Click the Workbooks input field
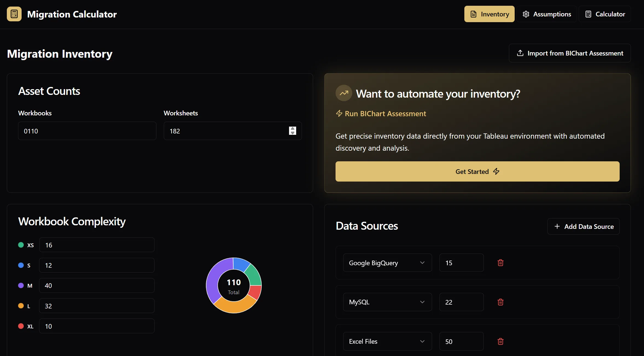This screenshot has height=356, width=644. click(87, 131)
